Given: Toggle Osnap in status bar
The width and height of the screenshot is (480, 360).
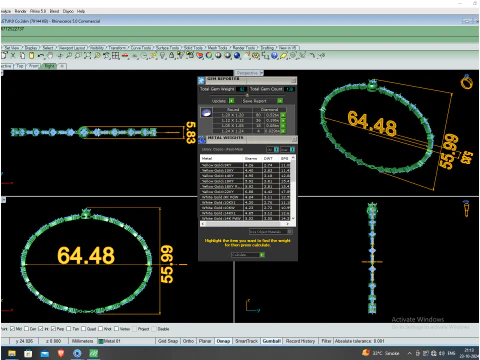Looking at the screenshot, I should 223,341.
